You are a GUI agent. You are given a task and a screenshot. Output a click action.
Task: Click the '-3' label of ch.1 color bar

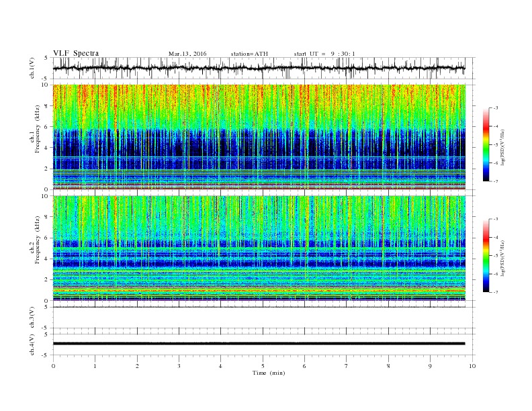(x=496, y=108)
